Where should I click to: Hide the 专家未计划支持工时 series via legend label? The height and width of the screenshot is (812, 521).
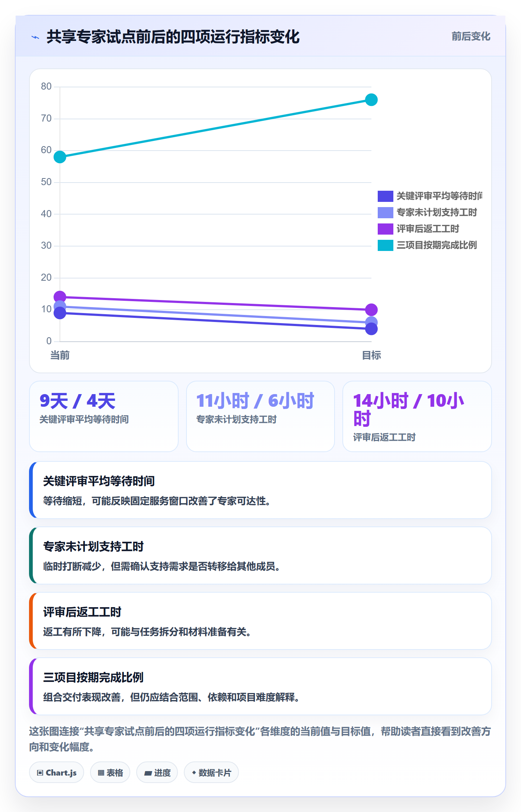pos(437,212)
